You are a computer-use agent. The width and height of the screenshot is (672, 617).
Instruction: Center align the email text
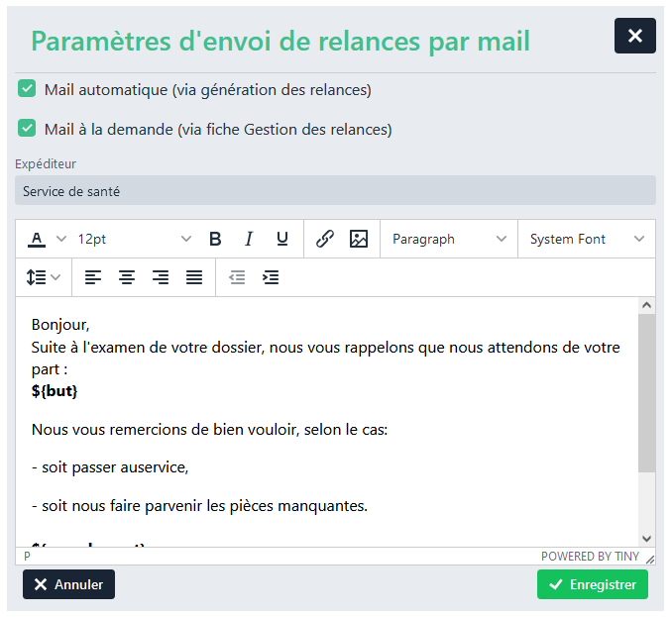[x=127, y=277]
